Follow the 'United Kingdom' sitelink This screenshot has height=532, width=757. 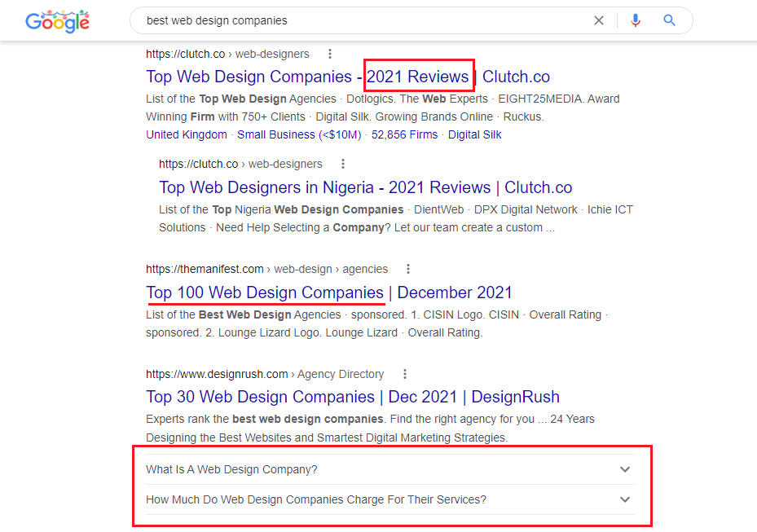pyautogui.click(x=187, y=134)
